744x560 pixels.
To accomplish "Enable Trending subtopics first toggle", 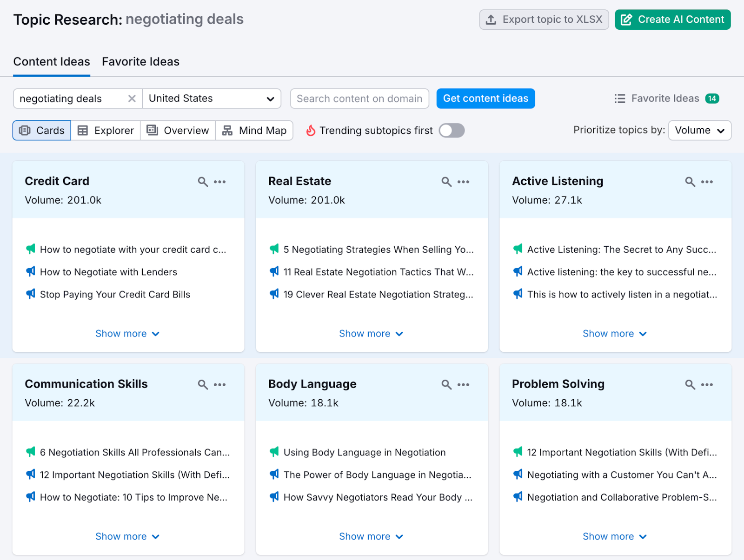I will (x=452, y=131).
